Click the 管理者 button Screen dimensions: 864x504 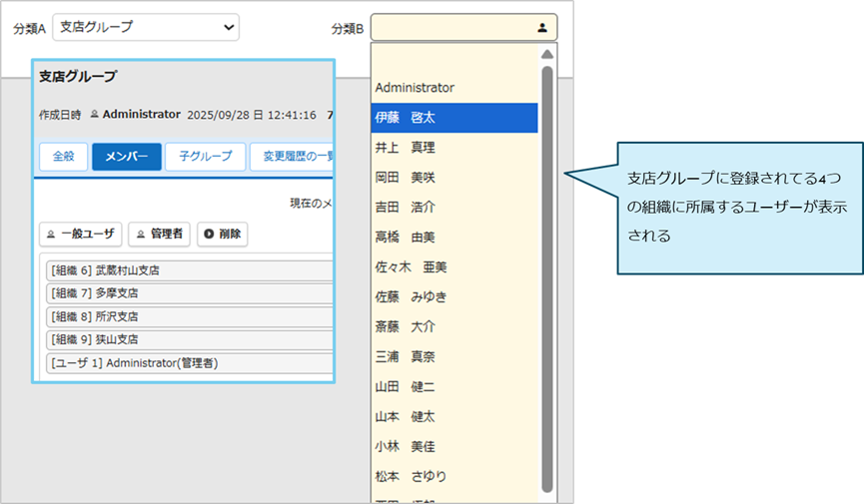tap(159, 235)
